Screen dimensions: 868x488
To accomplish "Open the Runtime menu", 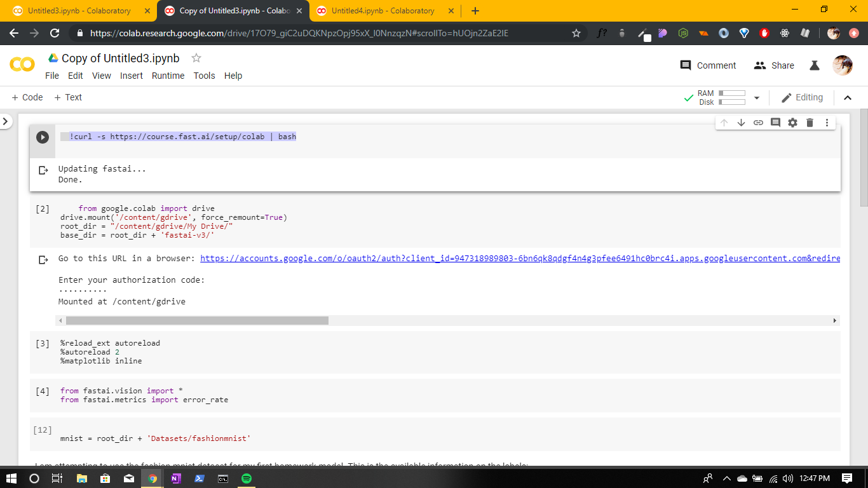I will [x=168, y=76].
